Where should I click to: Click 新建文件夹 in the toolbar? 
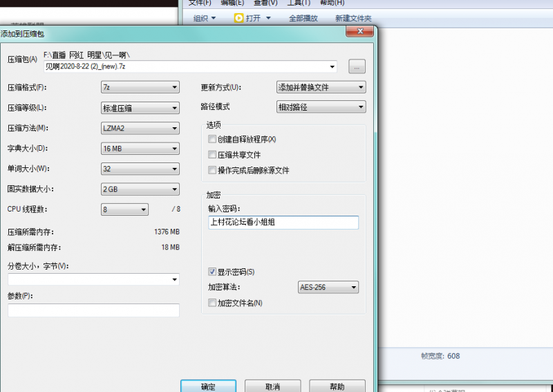click(353, 18)
